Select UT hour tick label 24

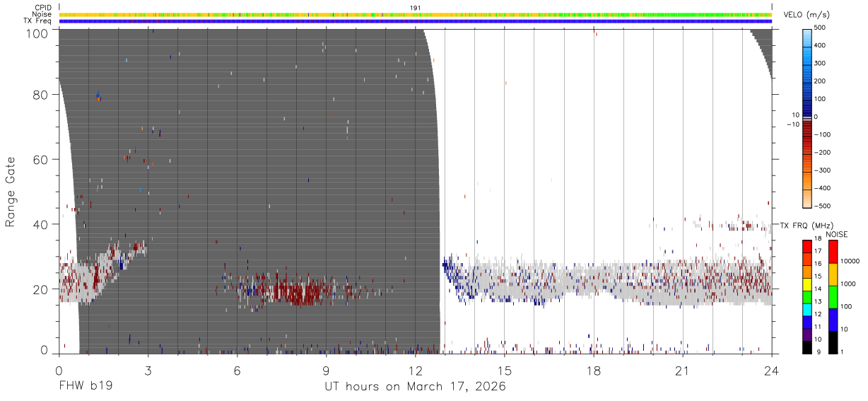pos(772,370)
